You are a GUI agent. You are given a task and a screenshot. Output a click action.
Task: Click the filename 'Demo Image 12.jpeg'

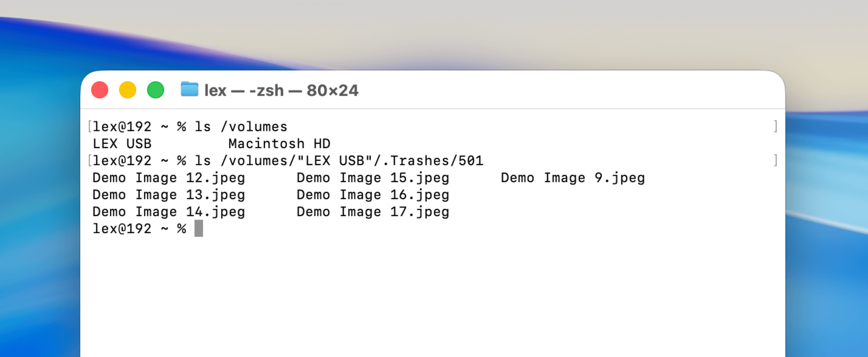pyautogui.click(x=168, y=177)
